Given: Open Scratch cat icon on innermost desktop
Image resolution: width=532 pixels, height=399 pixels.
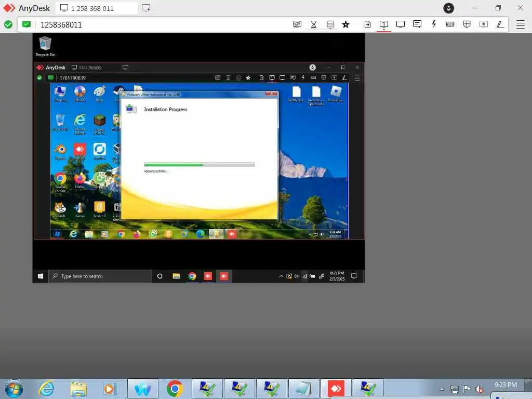Looking at the screenshot, I should (x=60, y=209).
